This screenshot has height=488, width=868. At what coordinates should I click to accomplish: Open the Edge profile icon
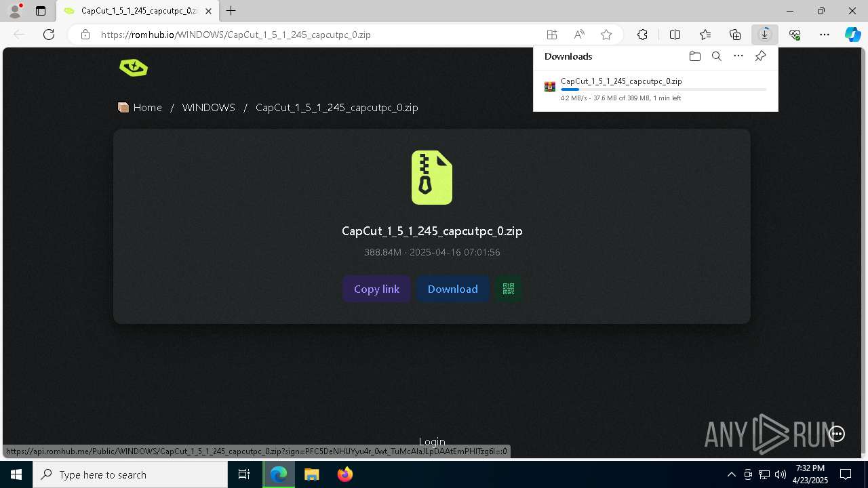[15, 11]
